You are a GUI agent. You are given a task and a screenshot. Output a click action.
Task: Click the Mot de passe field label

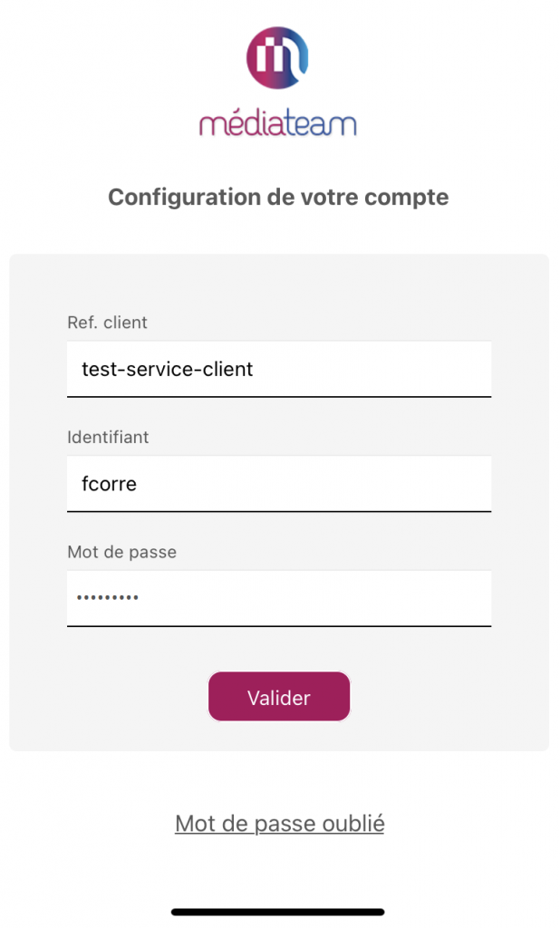pyautogui.click(x=122, y=552)
